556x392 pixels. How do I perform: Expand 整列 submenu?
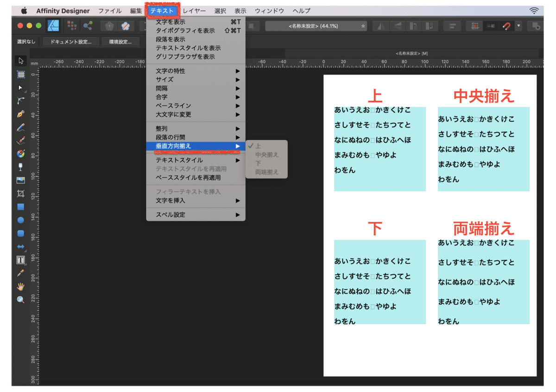pyautogui.click(x=196, y=128)
